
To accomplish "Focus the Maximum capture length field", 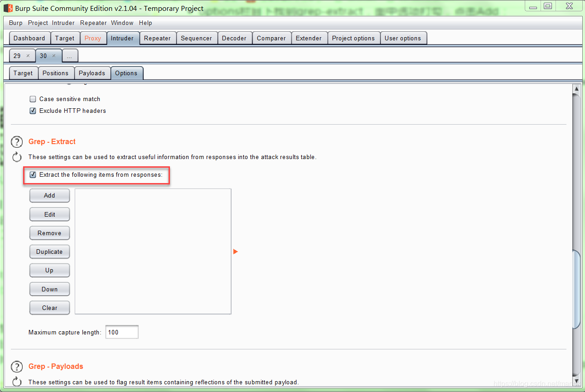I will coord(122,332).
